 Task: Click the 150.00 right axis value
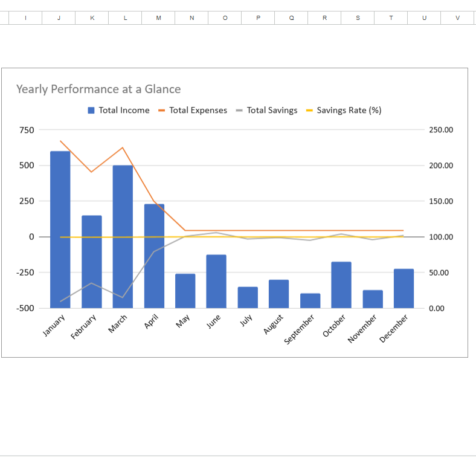[x=441, y=201]
